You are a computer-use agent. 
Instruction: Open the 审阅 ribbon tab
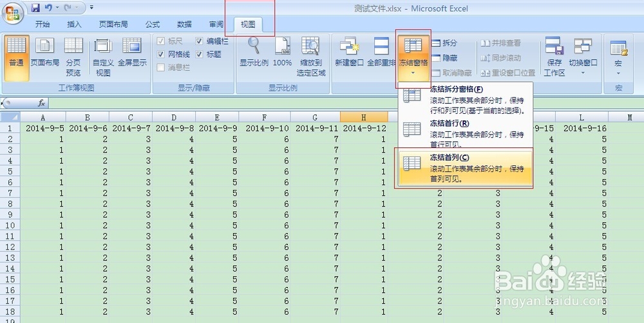point(216,24)
